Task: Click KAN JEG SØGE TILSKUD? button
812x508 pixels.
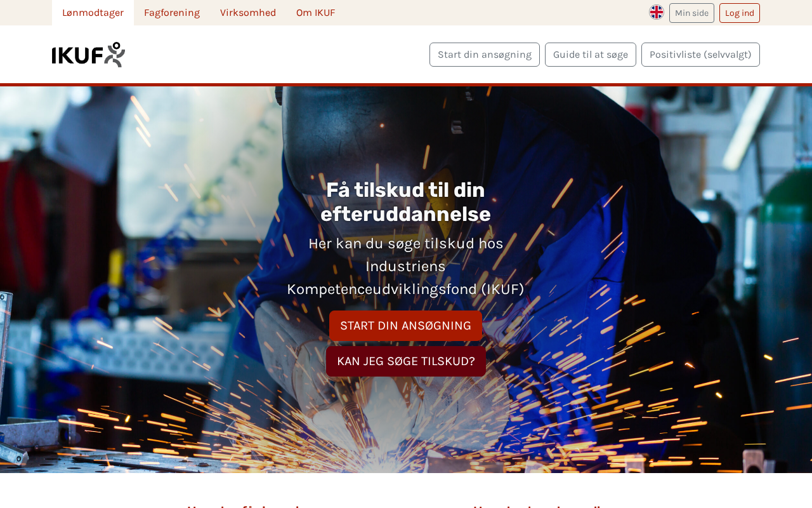Action: click(406, 361)
